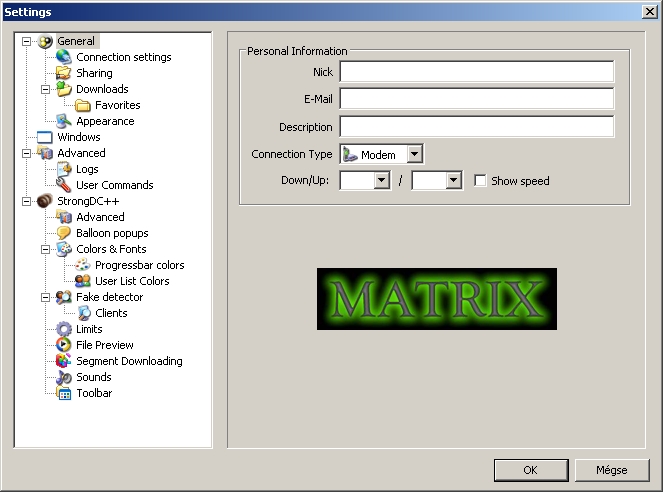Open the Toolbar settings page
663x492 pixels.
tap(94, 393)
